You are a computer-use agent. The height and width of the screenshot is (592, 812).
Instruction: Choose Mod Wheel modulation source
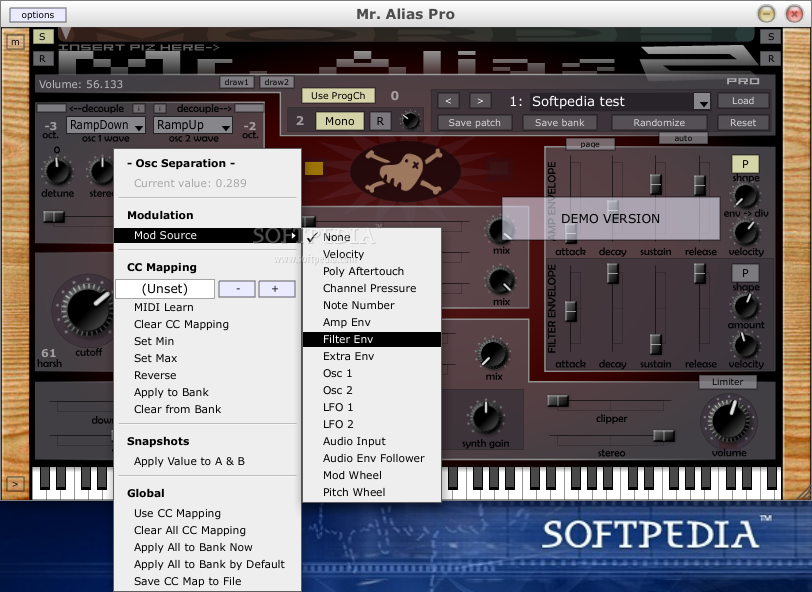tap(372, 475)
